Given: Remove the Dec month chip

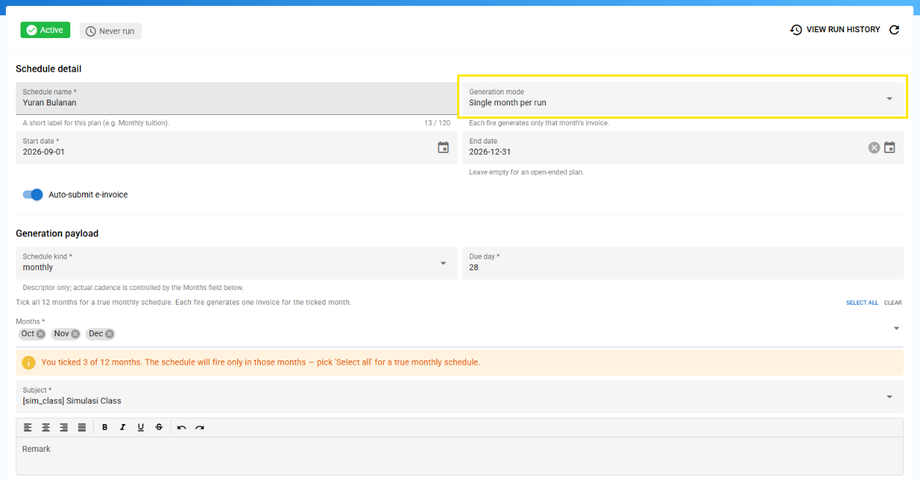Looking at the screenshot, I should tap(109, 334).
